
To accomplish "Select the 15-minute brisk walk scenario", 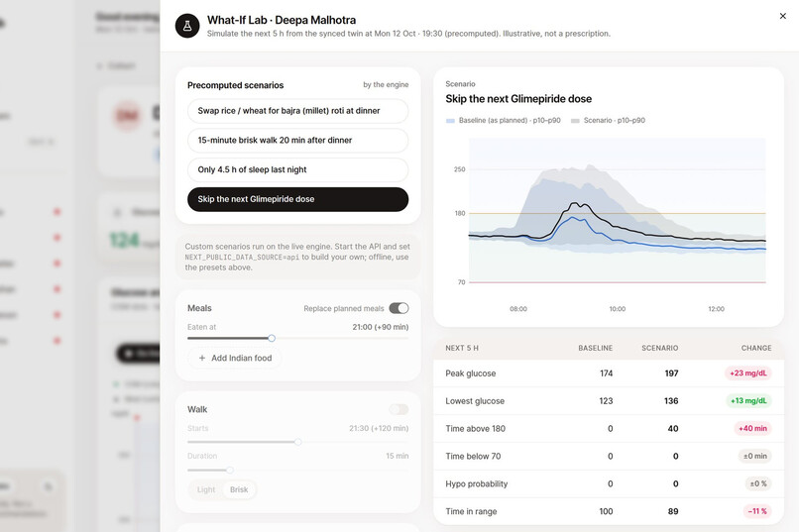I will 297,141.
